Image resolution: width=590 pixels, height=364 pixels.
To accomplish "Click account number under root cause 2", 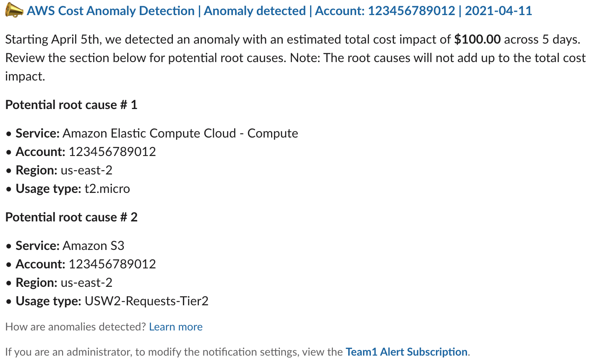I will click(x=112, y=264).
